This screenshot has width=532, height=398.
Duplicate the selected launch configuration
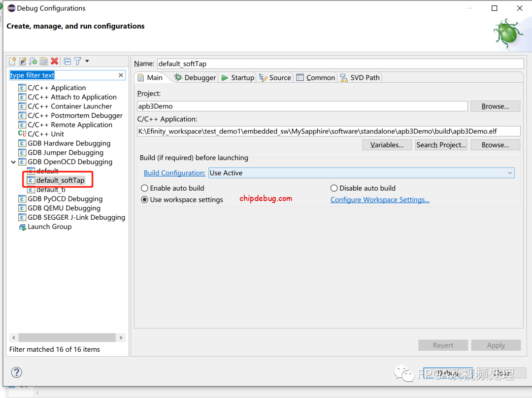point(44,61)
